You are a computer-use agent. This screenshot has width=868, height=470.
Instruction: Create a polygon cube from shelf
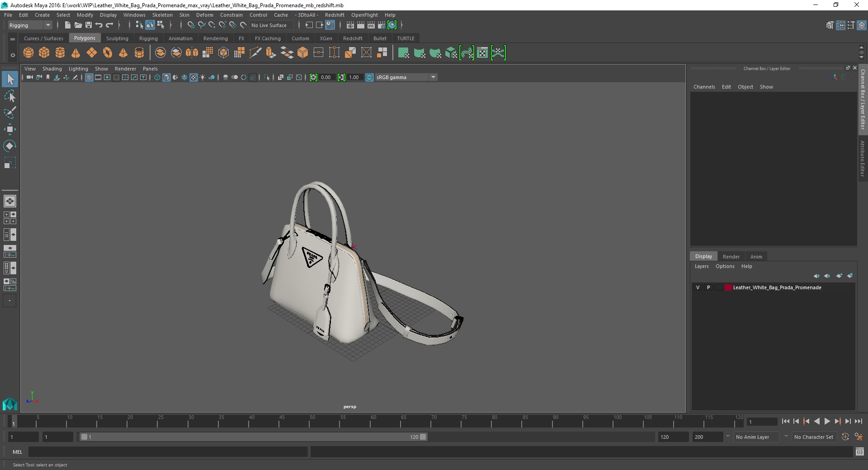44,53
